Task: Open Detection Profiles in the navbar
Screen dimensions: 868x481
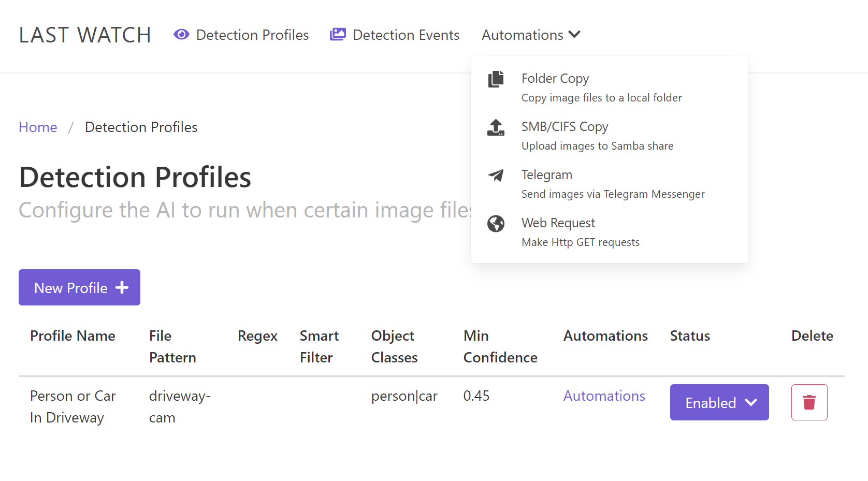Action: (241, 35)
